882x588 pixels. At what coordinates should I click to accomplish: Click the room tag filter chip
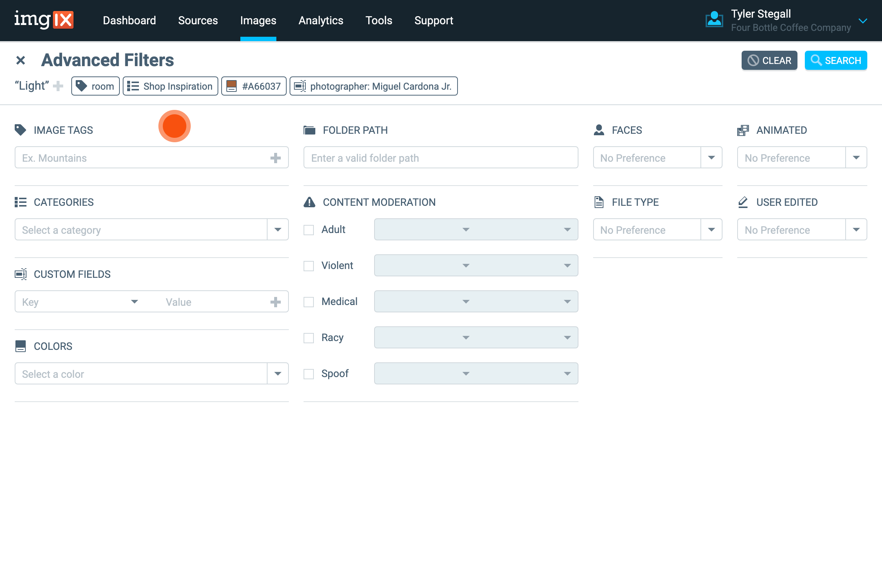pyautogui.click(x=96, y=86)
